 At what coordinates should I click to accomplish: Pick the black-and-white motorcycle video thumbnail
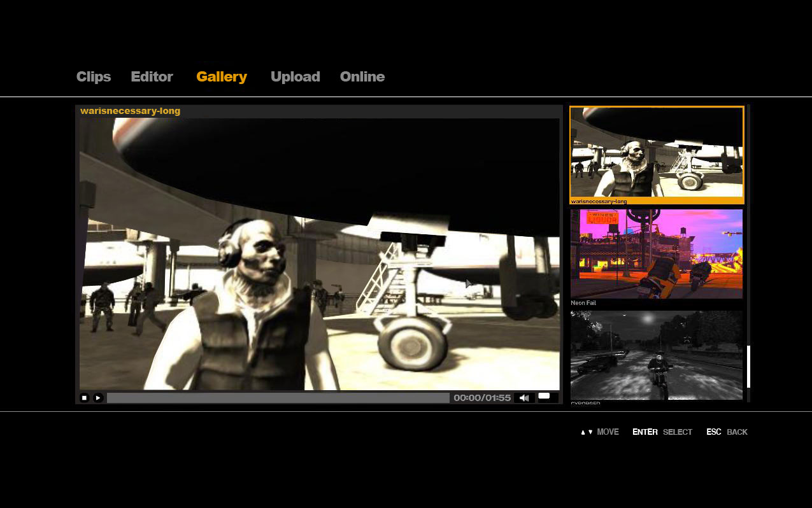click(657, 355)
